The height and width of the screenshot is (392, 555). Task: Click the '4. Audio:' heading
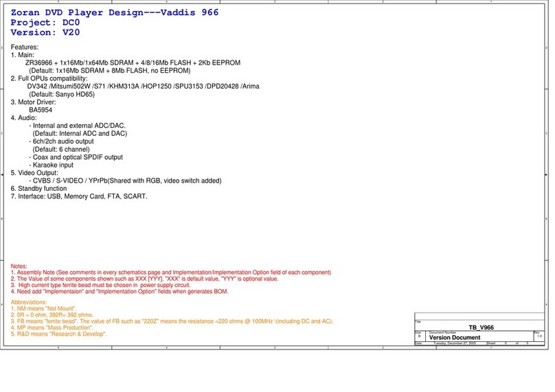coord(24,118)
